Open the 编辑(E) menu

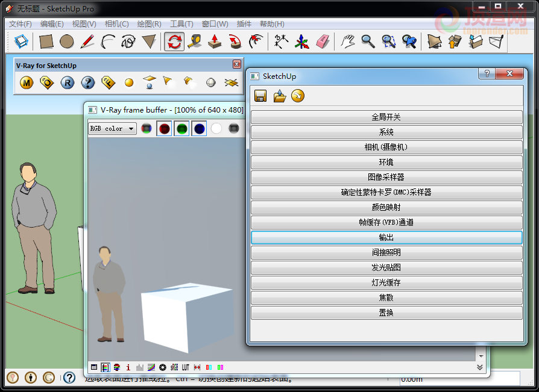[52, 23]
